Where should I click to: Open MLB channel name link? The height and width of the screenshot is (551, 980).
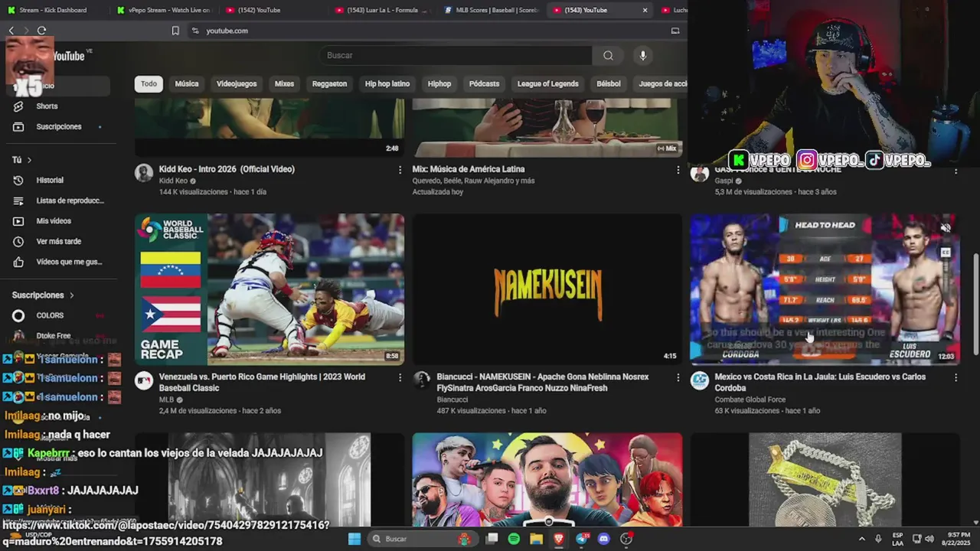point(166,399)
